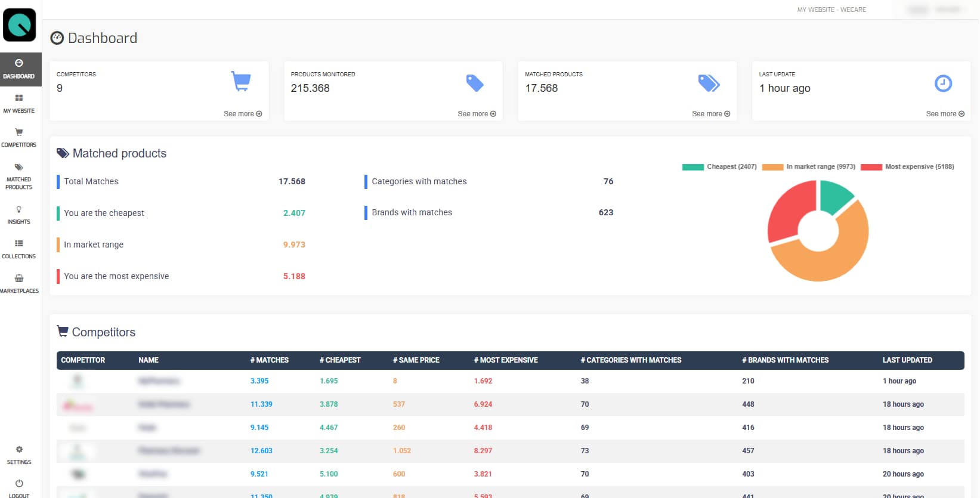The height and width of the screenshot is (498, 980).
Task: Toggle the In market range legend item
Action: tap(809, 167)
